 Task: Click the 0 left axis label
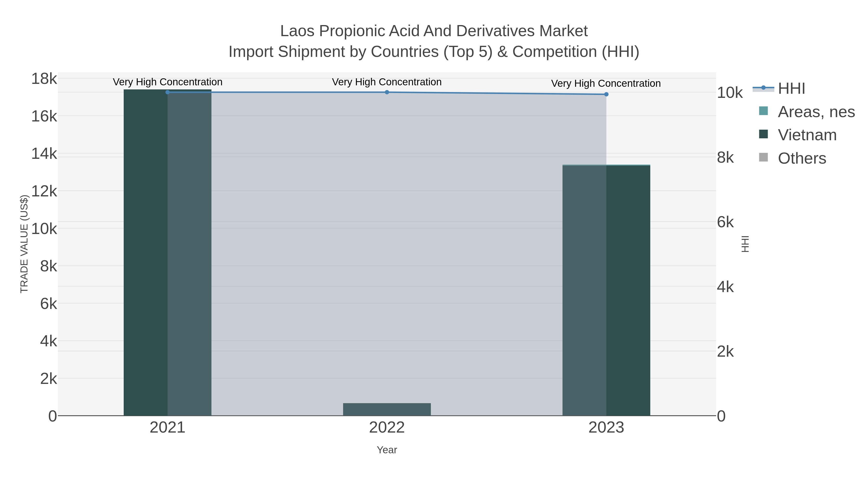(53, 416)
